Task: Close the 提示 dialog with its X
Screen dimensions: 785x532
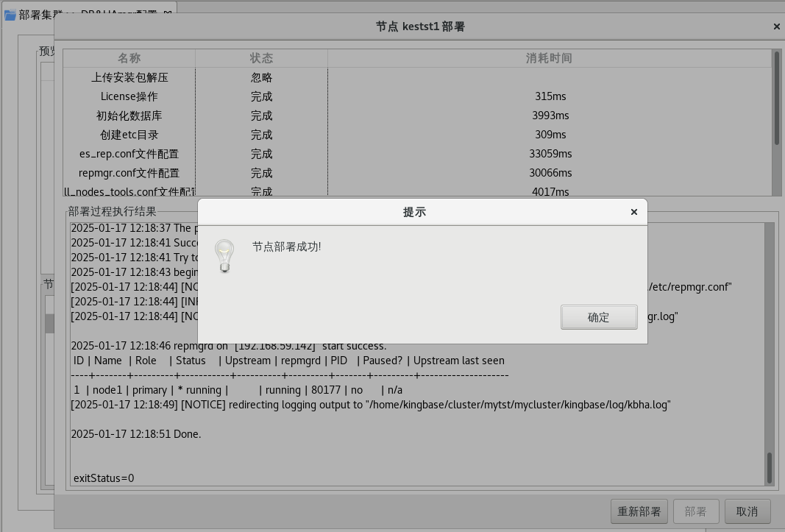Action: pyautogui.click(x=633, y=212)
